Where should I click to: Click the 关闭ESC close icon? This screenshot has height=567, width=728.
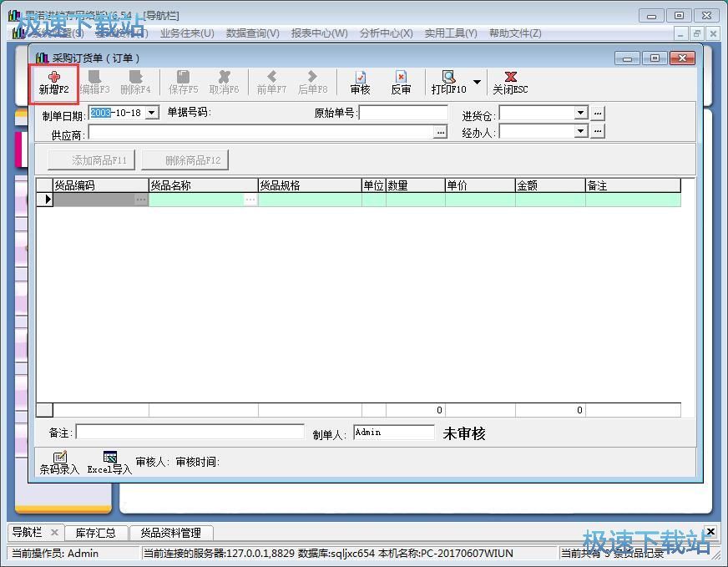click(x=510, y=82)
